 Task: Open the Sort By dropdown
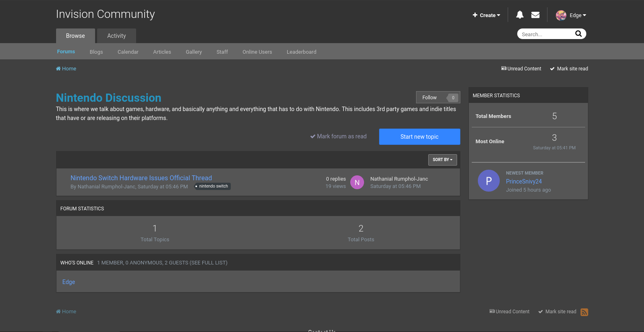pyautogui.click(x=442, y=160)
